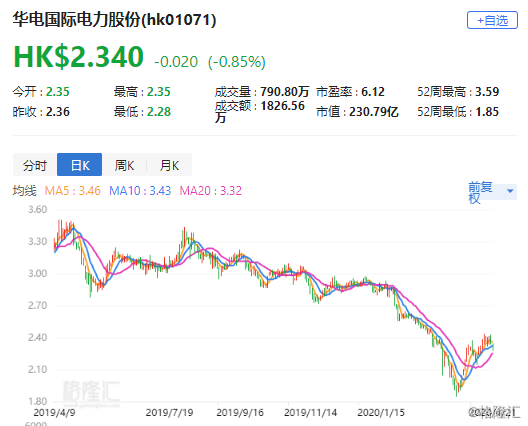The width and height of the screenshot is (528, 426).
Task: Click the 52周最低 value 1.85
Action: coord(487,111)
